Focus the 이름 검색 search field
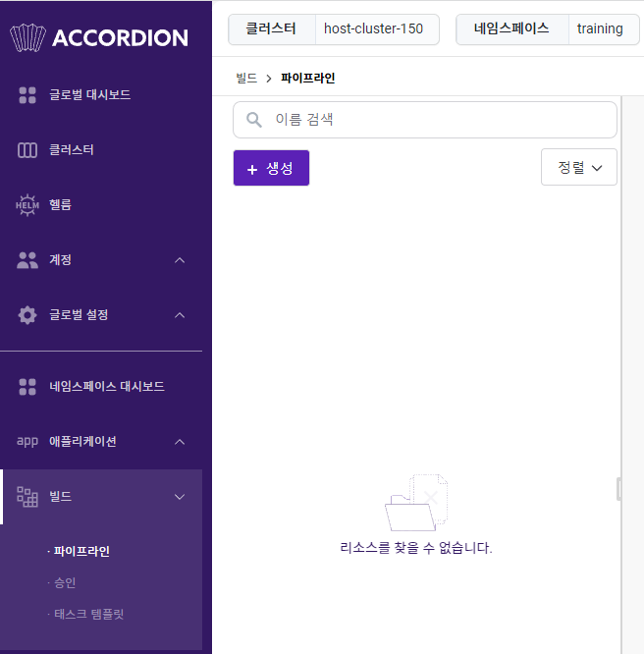644x654 pixels. pos(425,120)
